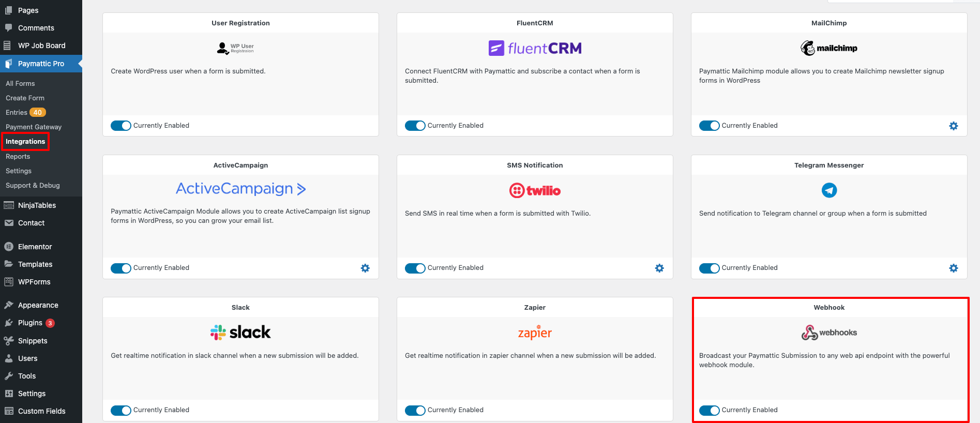The height and width of the screenshot is (423, 980).
Task: Click the WP Job Board icon
Action: click(7, 46)
